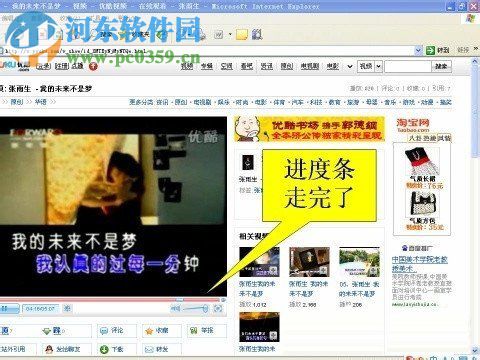The width and height of the screenshot is (480, 360).
Task: Open second related video thumbnail with 2,166 plays
Action: pyautogui.click(x=309, y=262)
